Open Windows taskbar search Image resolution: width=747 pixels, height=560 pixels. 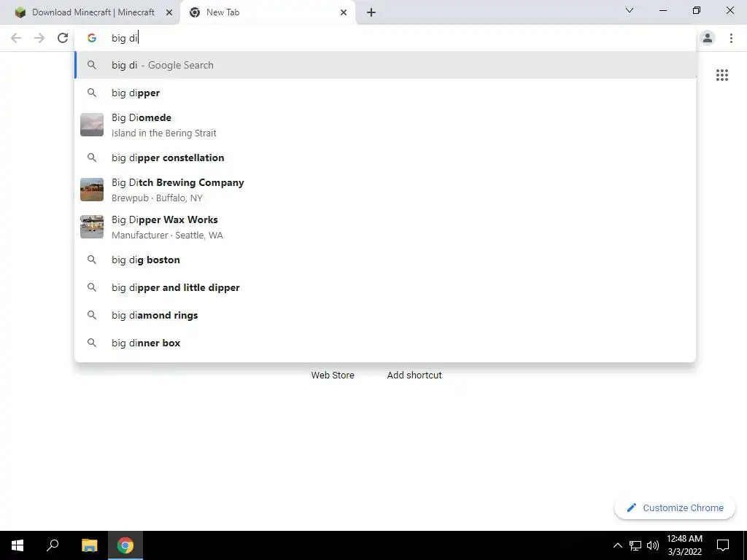tap(53, 545)
